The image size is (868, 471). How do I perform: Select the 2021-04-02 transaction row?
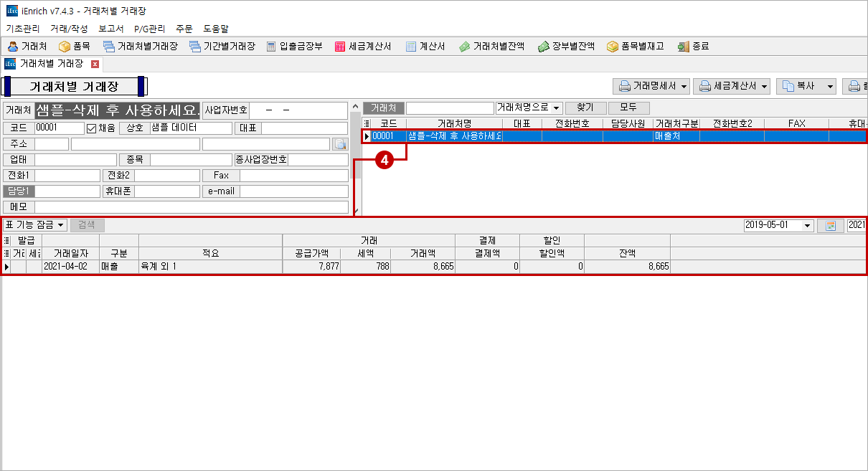[x=434, y=267]
